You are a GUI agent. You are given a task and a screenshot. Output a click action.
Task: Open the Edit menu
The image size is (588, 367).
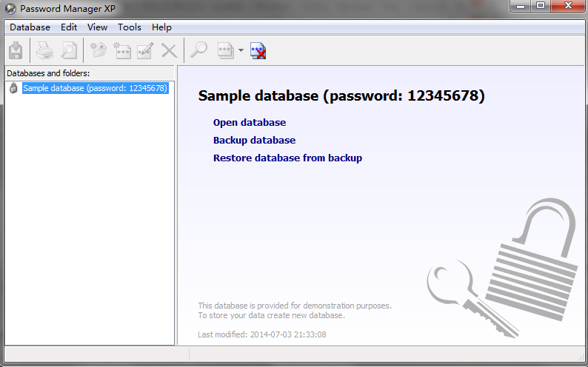click(69, 27)
